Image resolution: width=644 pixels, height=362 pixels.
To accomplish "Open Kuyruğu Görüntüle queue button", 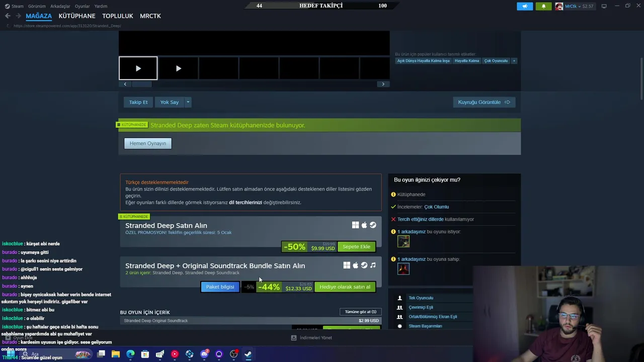I will tap(484, 102).
